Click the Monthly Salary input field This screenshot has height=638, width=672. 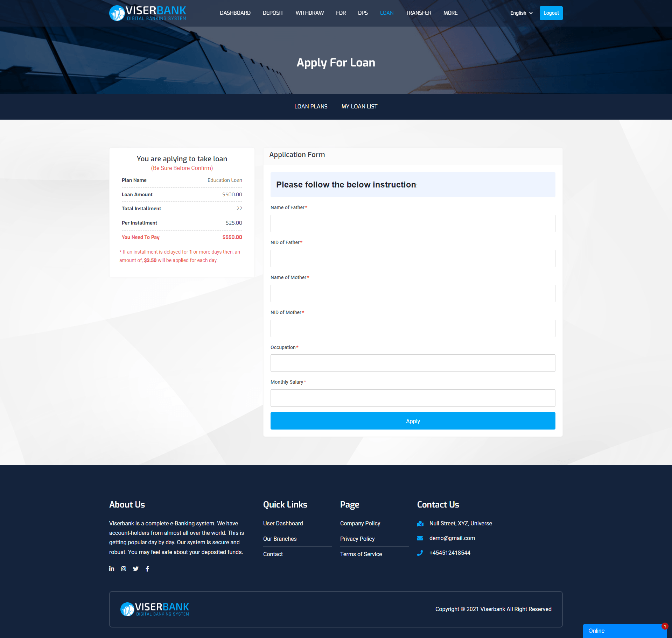pos(413,397)
